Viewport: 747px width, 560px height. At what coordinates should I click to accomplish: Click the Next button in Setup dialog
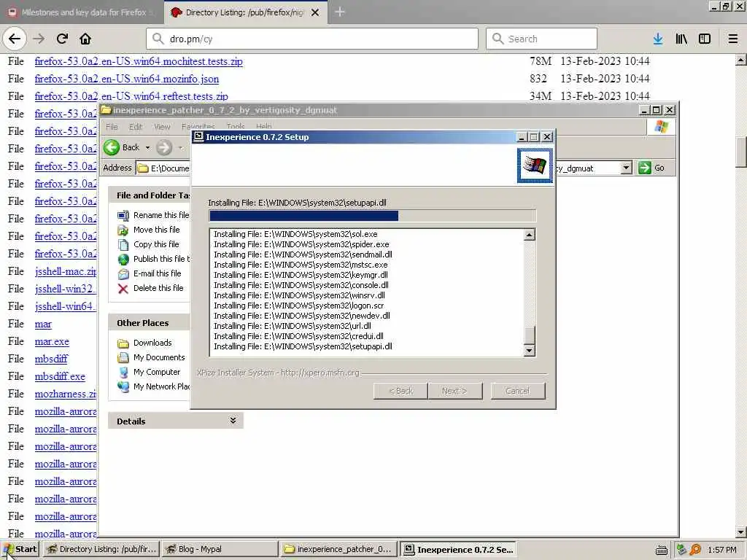(x=455, y=391)
